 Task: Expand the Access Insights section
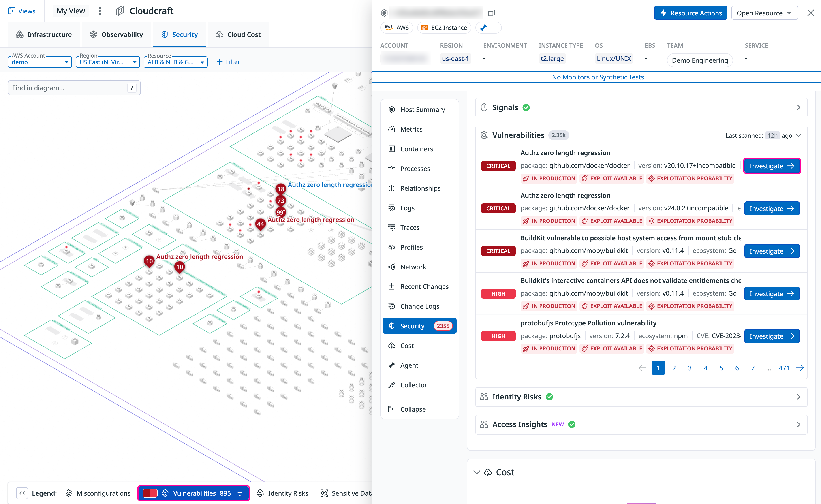pos(641,425)
